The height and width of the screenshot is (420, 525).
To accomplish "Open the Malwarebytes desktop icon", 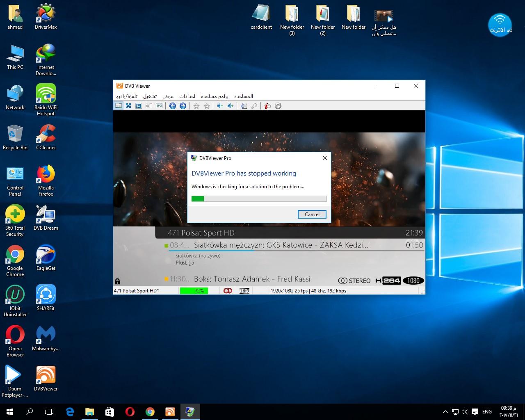I will pyautogui.click(x=46, y=338).
